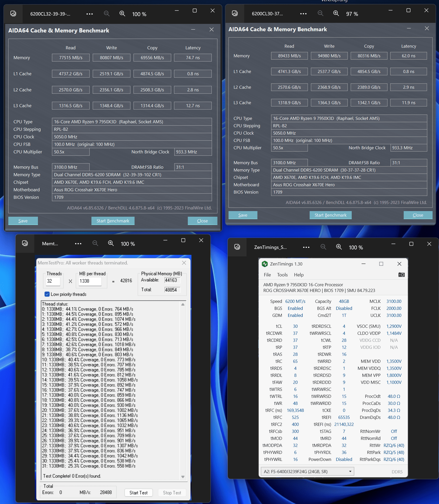The width and height of the screenshot is (439, 504).
Task: Click Close in the right AIDA64 window
Action: click(x=418, y=215)
